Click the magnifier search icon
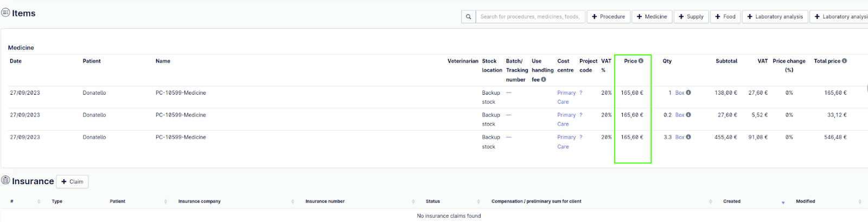The width and height of the screenshot is (868, 222). click(x=468, y=17)
